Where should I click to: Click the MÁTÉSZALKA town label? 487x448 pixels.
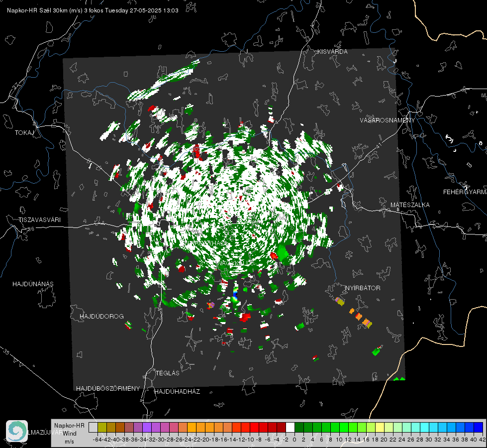(x=410, y=205)
